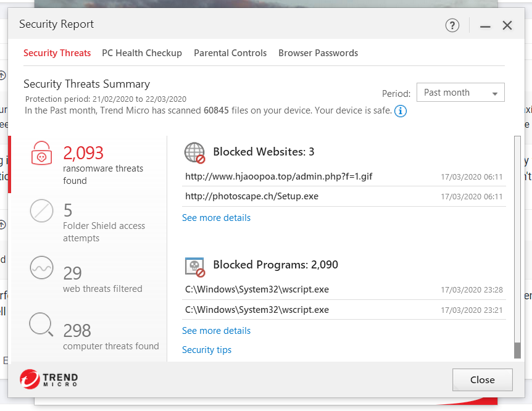532x411 pixels.
Task: Click the Blocked Programs: 2,090 heading
Action: (x=275, y=265)
